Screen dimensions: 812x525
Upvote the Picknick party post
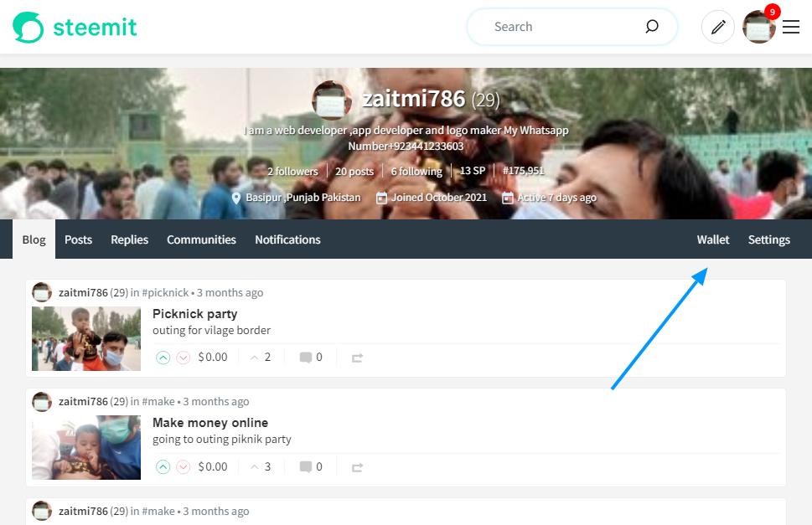point(163,358)
